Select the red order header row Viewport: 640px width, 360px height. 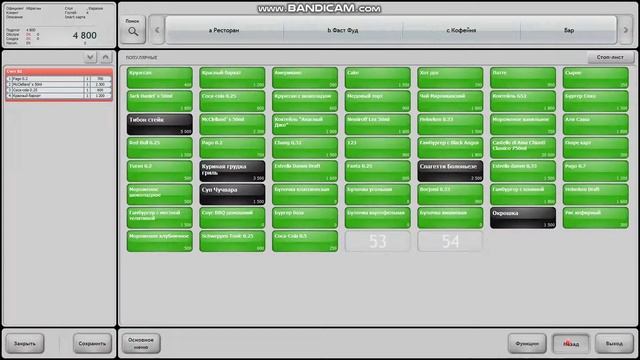[x=59, y=71]
